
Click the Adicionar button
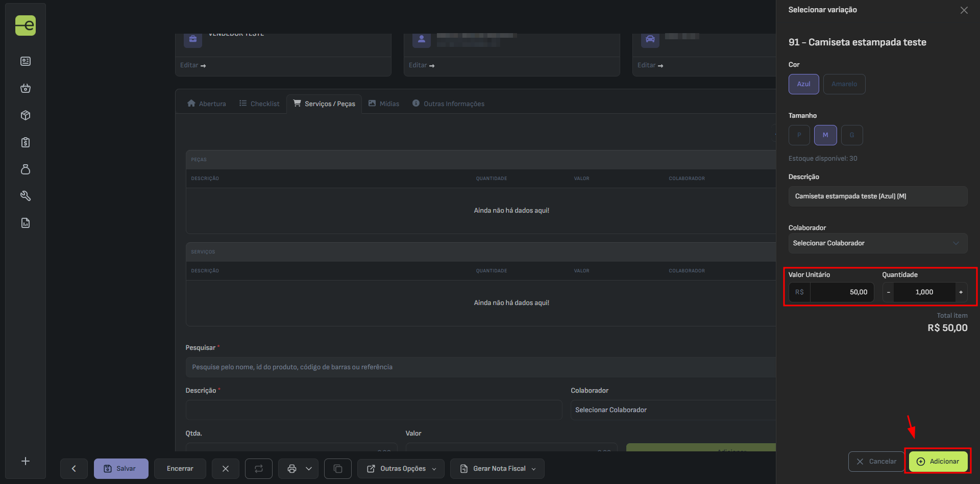point(938,461)
